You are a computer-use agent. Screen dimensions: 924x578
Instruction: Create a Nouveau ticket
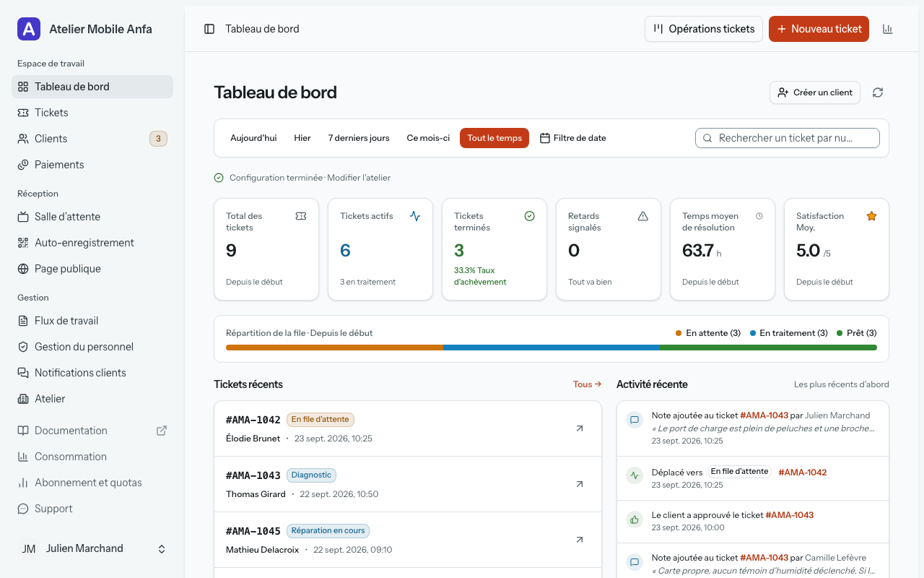coord(819,29)
